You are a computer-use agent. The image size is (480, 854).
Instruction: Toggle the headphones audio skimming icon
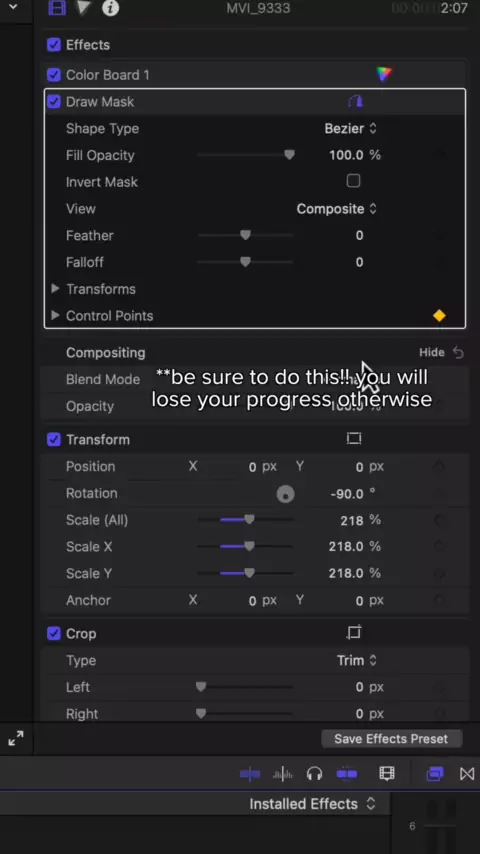point(314,773)
